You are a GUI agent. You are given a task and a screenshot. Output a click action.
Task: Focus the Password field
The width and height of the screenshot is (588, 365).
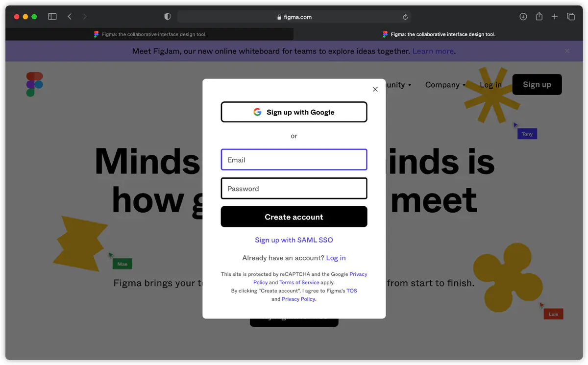pos(294,188)
